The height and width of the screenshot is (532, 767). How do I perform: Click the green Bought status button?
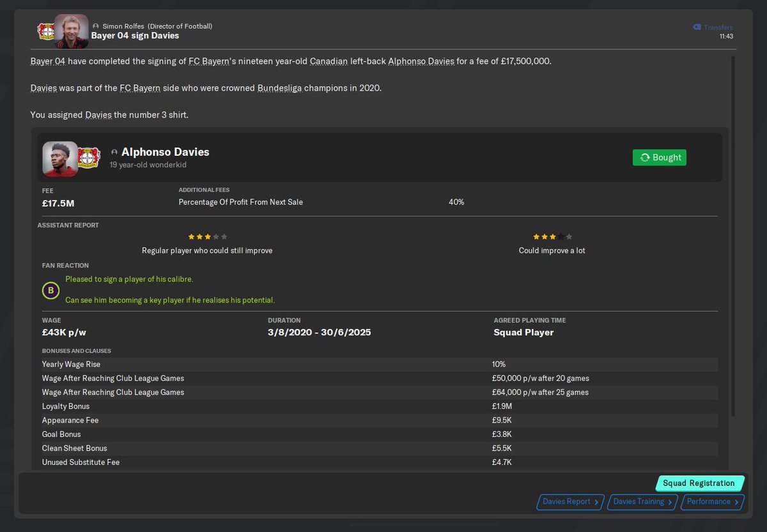[x=660, y=158]
